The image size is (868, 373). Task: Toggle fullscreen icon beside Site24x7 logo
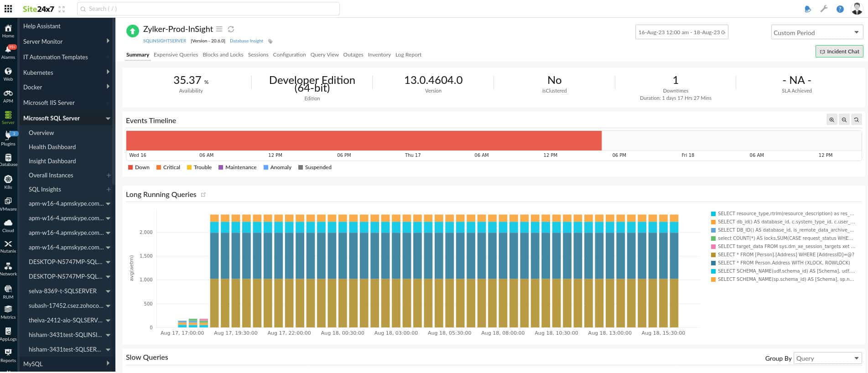click(62, 9)
